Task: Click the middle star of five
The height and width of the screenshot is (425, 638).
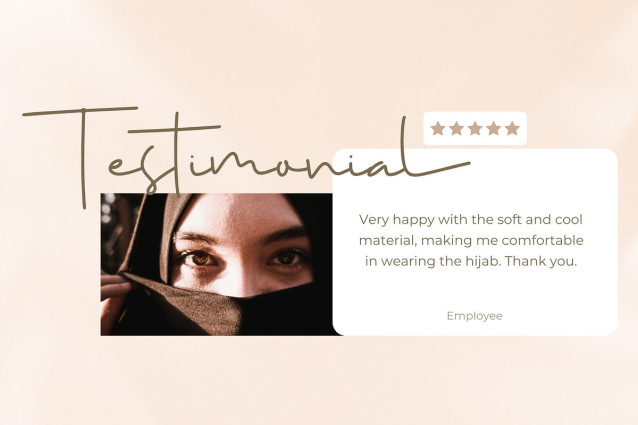Action: 475,129
